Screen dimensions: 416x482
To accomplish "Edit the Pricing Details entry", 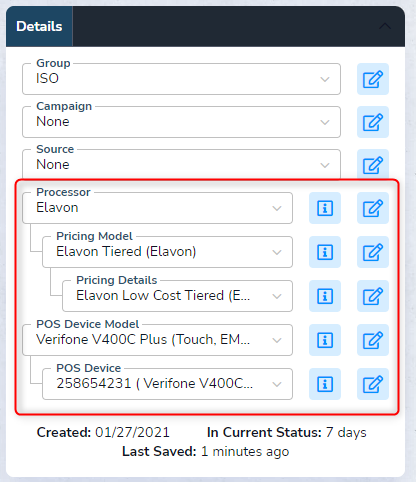I will coord(373,296).
